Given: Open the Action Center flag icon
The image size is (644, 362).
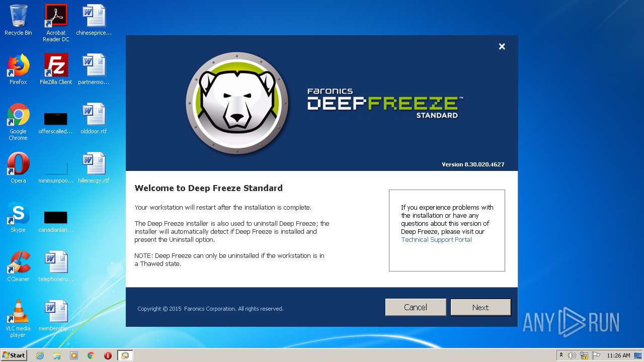Looking at the screenshot, I should tap(596, 355).
